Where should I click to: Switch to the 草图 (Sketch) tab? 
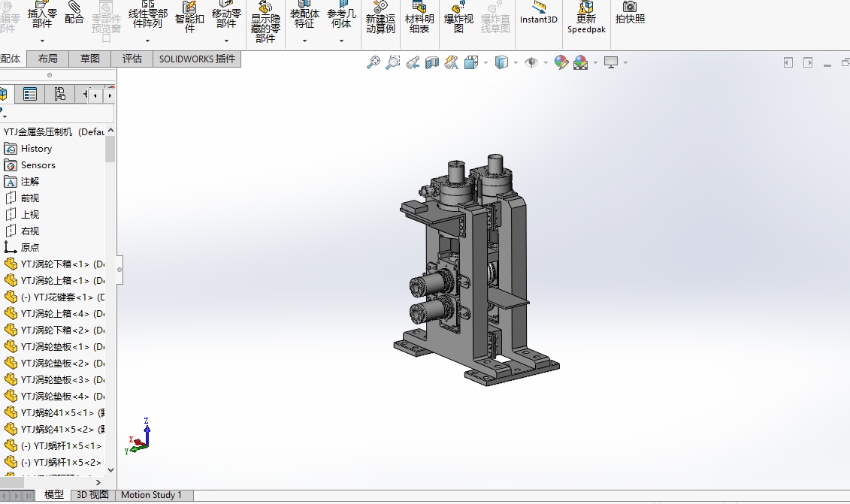[x=90, y=59]
